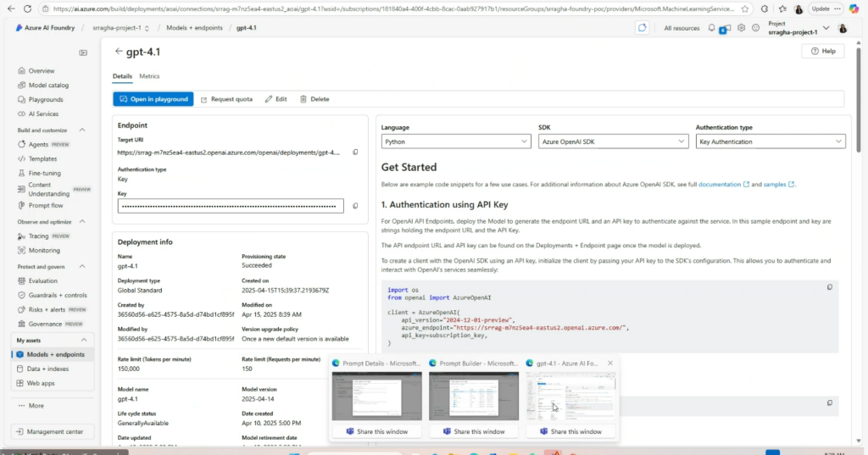Open Prompt flow in the sidebar
Image resolution: width=868 pixels, height=455 pixels.
tap(46, 205)
